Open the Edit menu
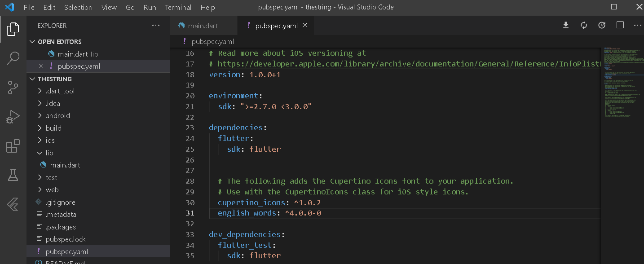Screen dimensions: 644x264 [49, 8]
